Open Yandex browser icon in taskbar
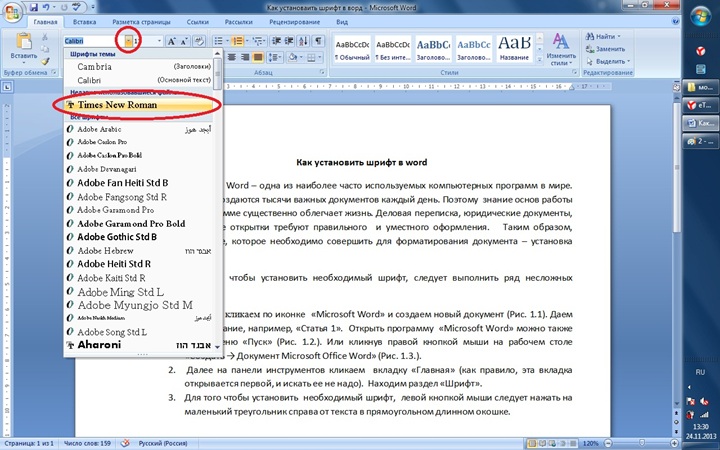 [700, 51]
